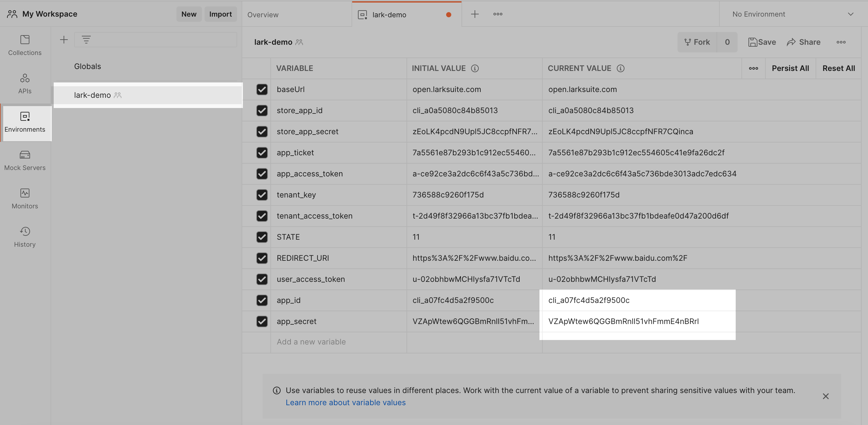Click the Learn more about variable values link

345,401
